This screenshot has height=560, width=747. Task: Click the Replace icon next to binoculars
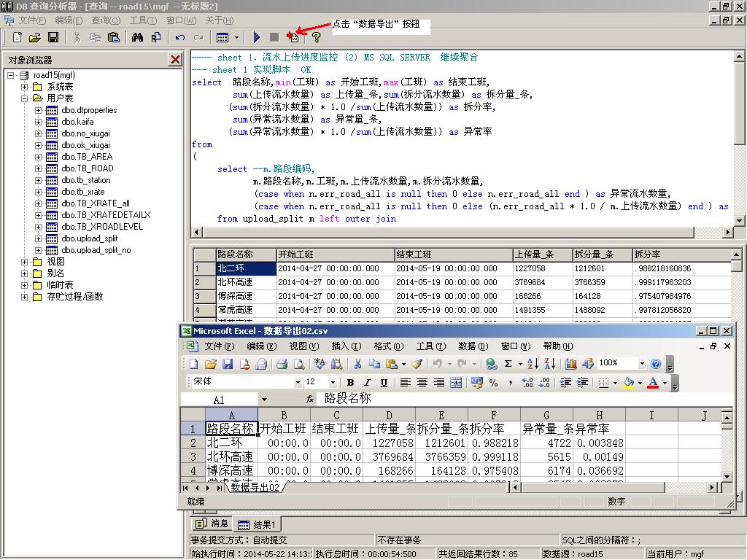[x=156, y=37]
